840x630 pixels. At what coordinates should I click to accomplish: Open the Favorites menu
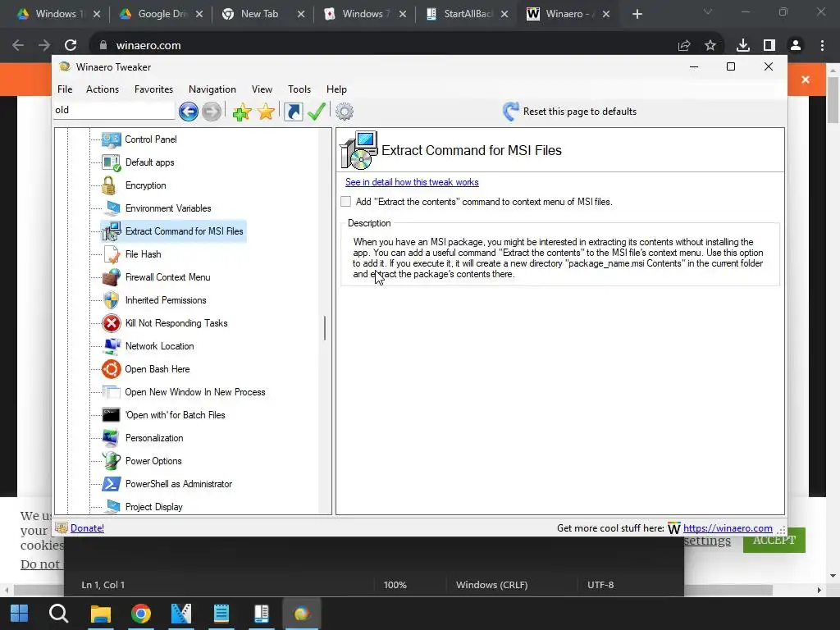(x=153, y=89)
